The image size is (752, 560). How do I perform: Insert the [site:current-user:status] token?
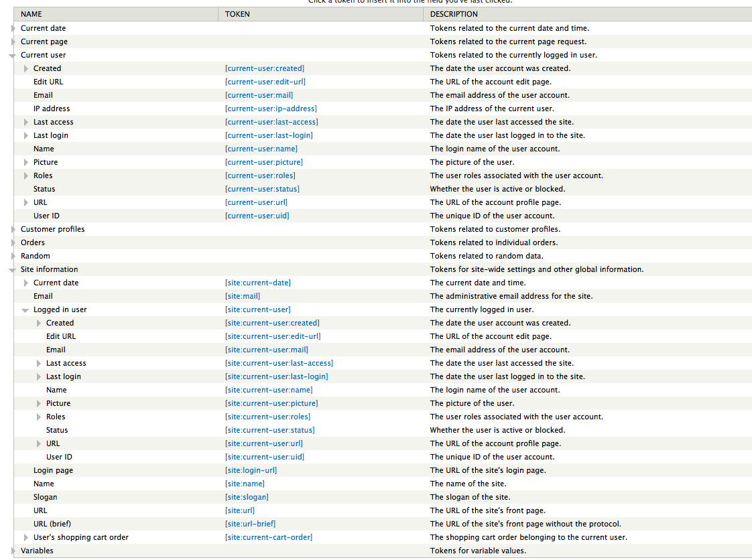(270, 431)
